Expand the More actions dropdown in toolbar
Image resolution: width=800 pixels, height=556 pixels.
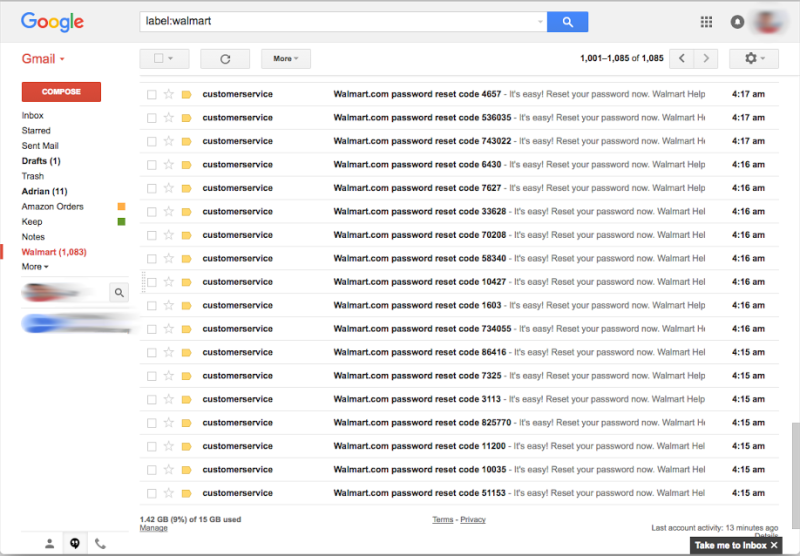[x=286, y=59]
